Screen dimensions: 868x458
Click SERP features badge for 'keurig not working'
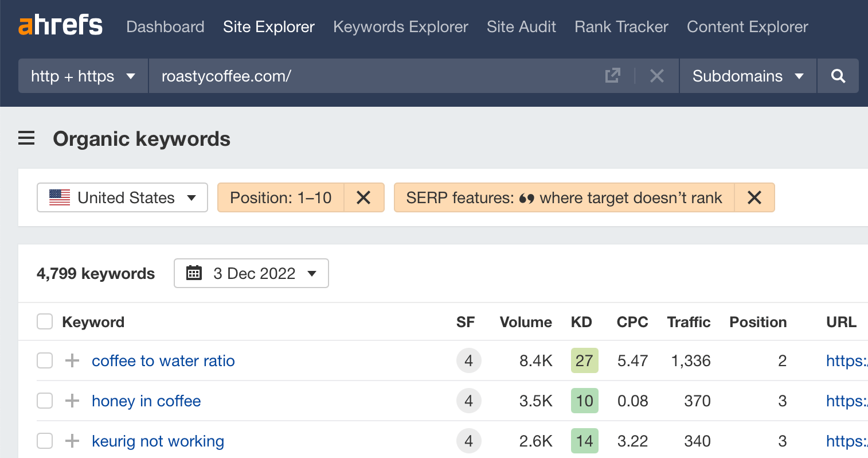pyautogui.click(x=468, y=441)
